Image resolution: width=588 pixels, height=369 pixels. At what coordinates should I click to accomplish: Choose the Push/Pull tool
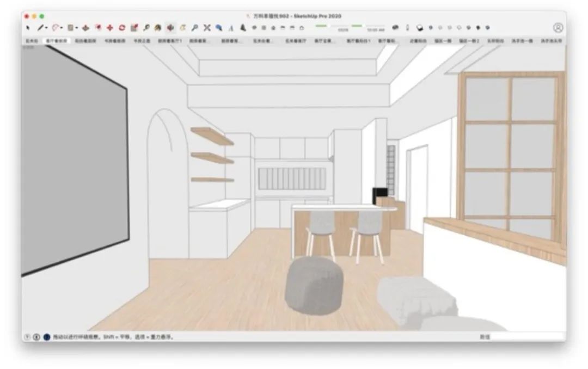pos(86,27)
